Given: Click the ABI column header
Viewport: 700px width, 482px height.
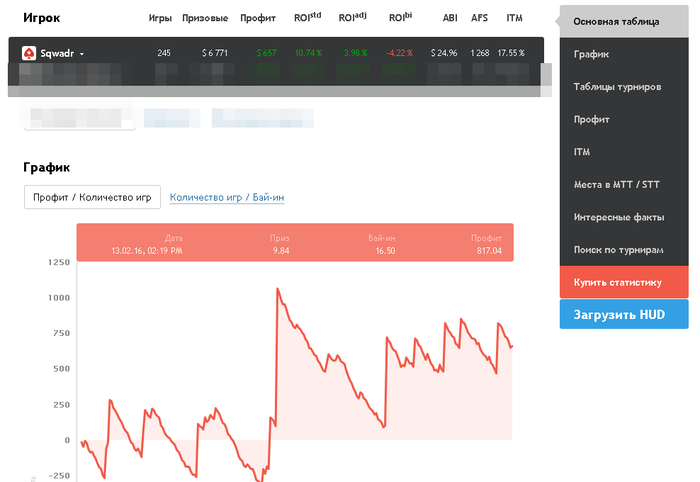Looking at the screenshot, I should [450, 18].
